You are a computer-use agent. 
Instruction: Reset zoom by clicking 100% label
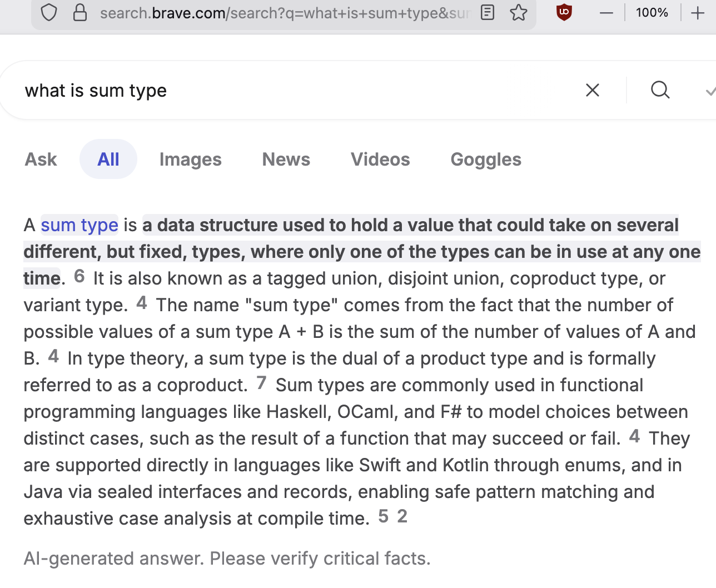point(652,13)
